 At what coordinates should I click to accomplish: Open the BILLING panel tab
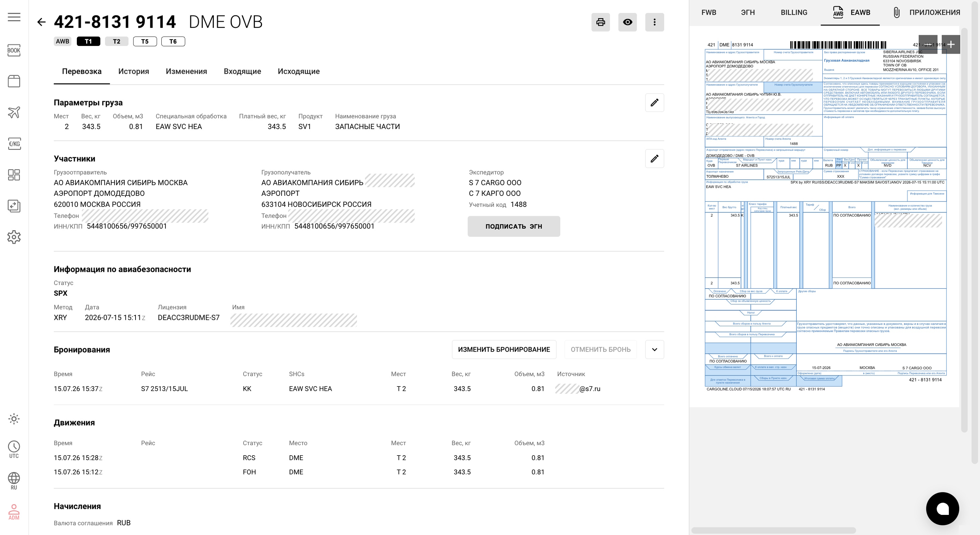[794, 12]
